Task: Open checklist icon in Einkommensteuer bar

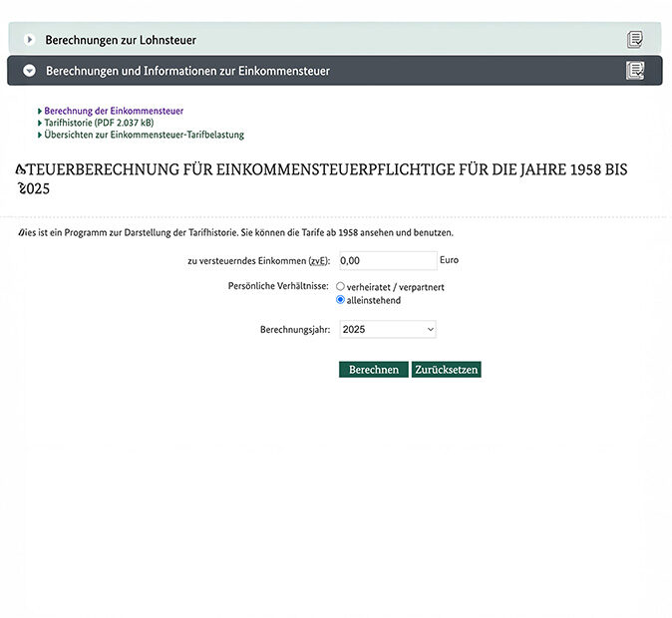Action: (635, 71)
